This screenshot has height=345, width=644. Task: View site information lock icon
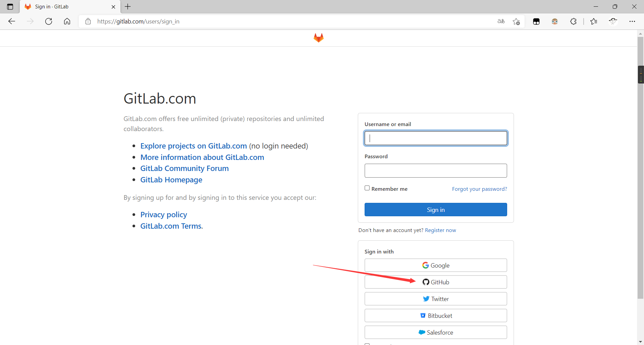88,21
